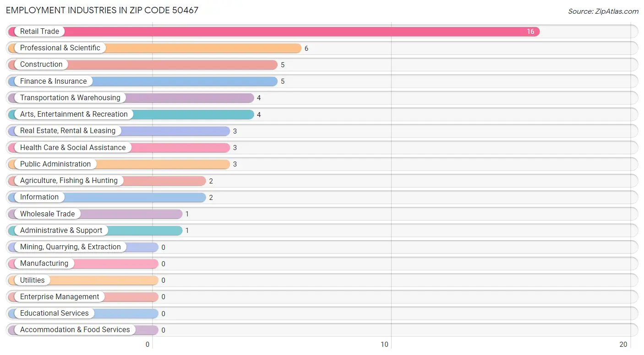Click the axis tick label 10
644x355 pixels.
coord(385,344)
